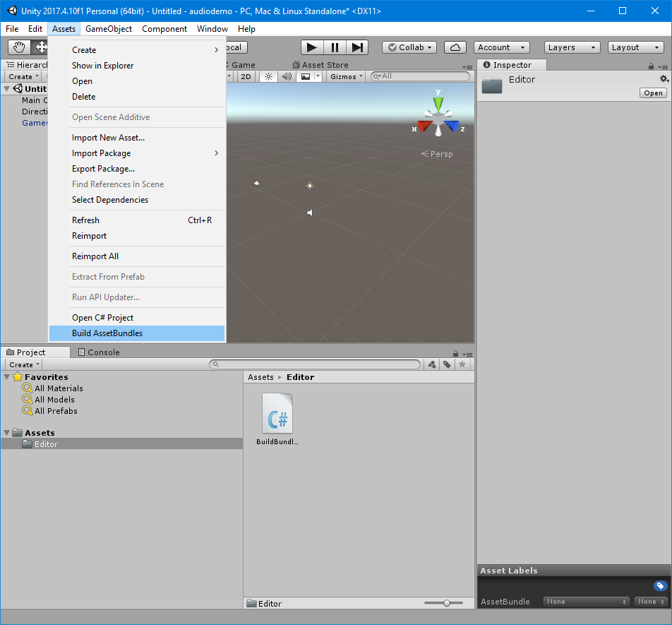The image size is (672, 625).
Task: Choose Open C# Project menu entry
Action: coord(137,318)
